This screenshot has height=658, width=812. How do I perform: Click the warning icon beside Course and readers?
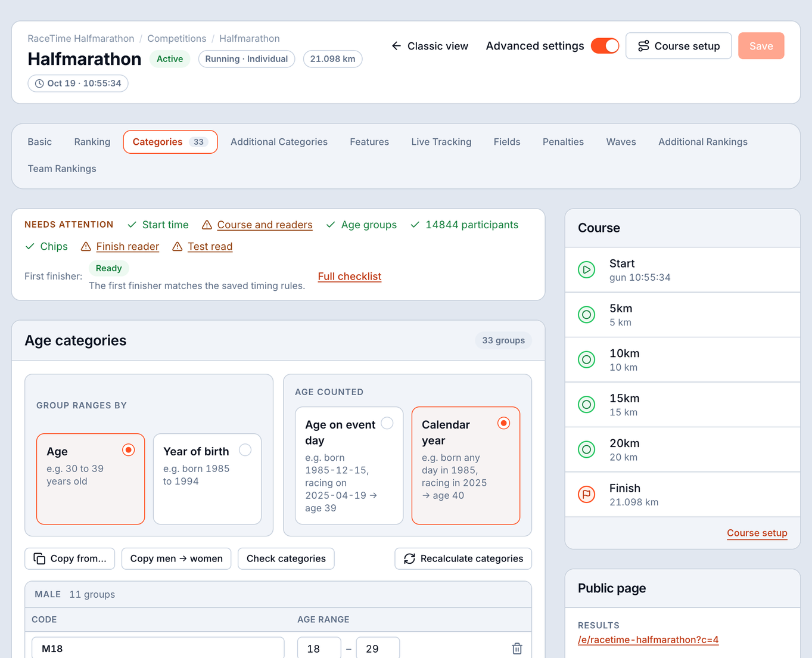pyautogui.click(x=207, y=225)
